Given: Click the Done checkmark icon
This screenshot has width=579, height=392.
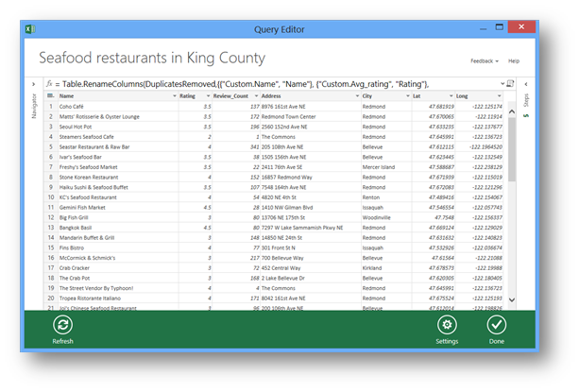Looking at the screenshot, I should click(496, 325).
